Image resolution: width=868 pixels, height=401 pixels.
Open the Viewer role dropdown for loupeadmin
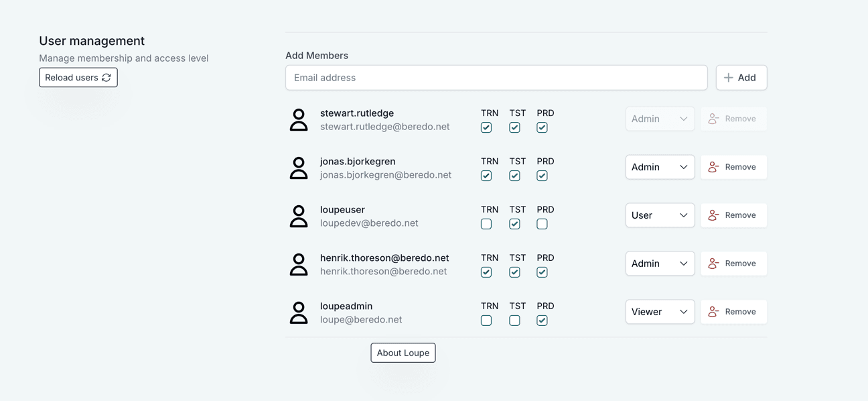(659, 312)
